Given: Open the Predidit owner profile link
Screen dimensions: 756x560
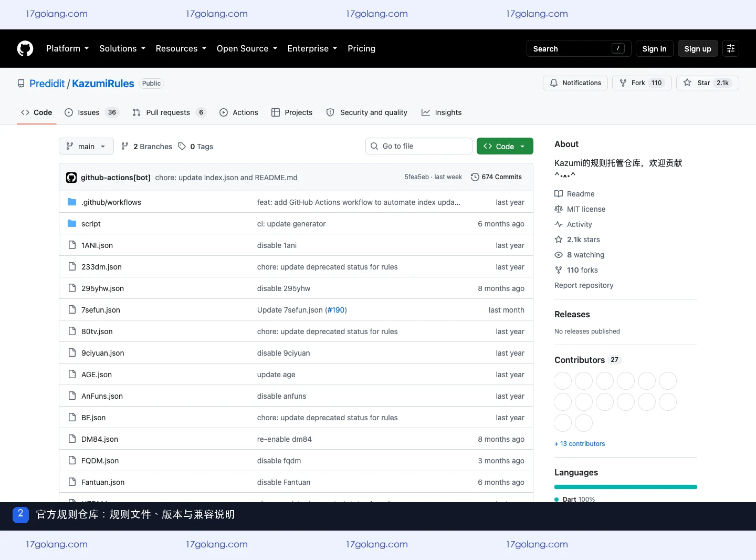Looking at the screenshot, I should (x=47, y=84).
